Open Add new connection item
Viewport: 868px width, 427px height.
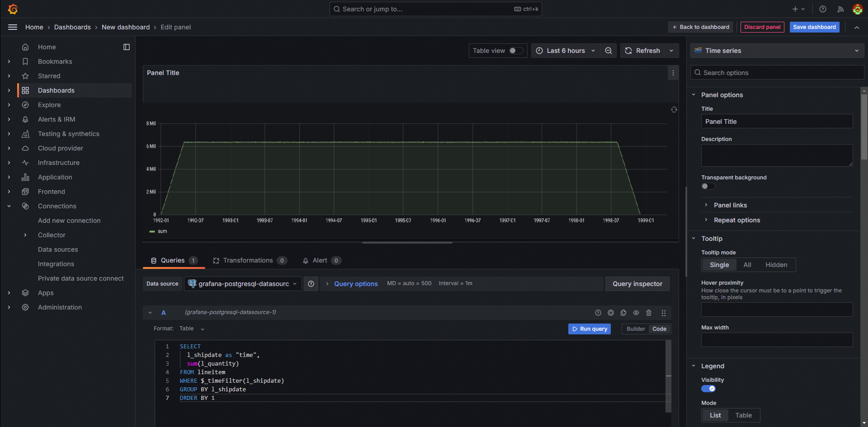[69, 221]
